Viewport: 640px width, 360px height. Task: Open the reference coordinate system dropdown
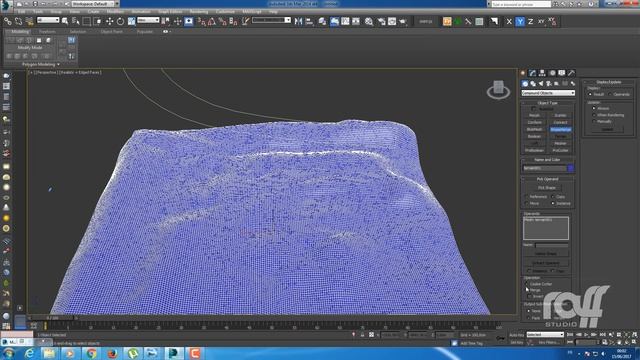[x=148, y=20]
